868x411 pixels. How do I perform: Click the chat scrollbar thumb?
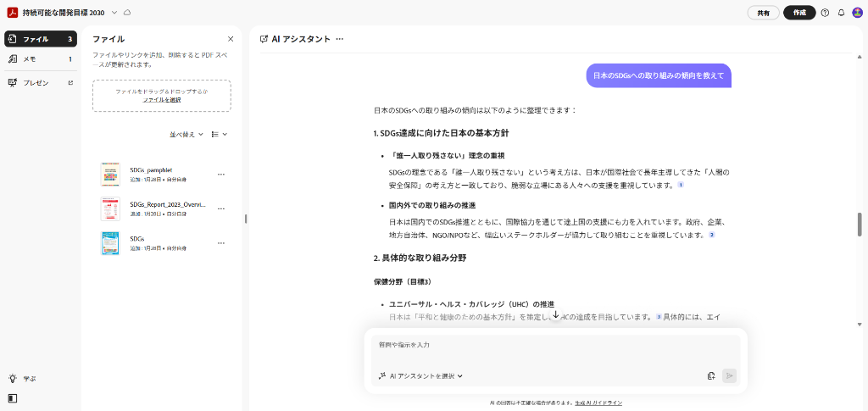(x=860, y=224)
